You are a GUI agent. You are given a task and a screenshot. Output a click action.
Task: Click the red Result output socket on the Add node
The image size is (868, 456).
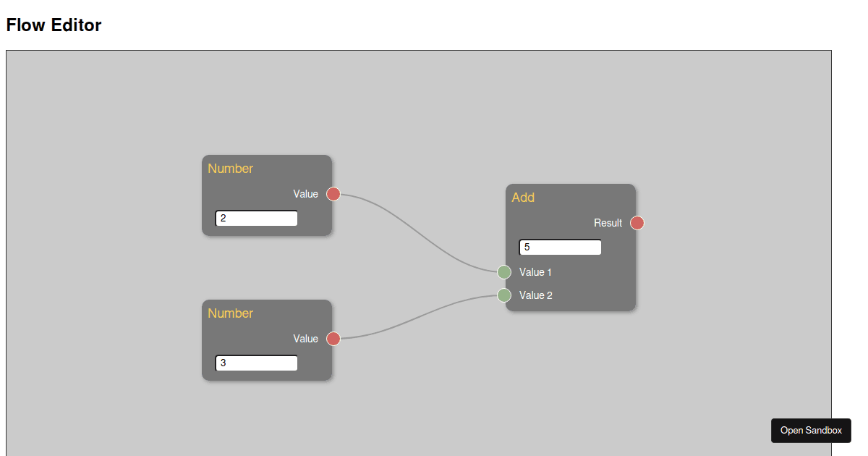click(x=637, y=223)
